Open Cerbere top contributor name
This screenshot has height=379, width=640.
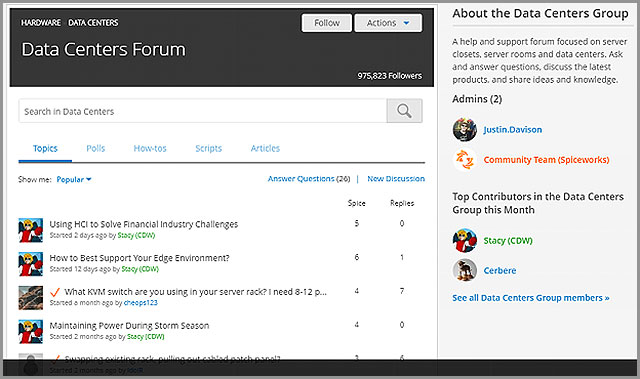point(500,270)
